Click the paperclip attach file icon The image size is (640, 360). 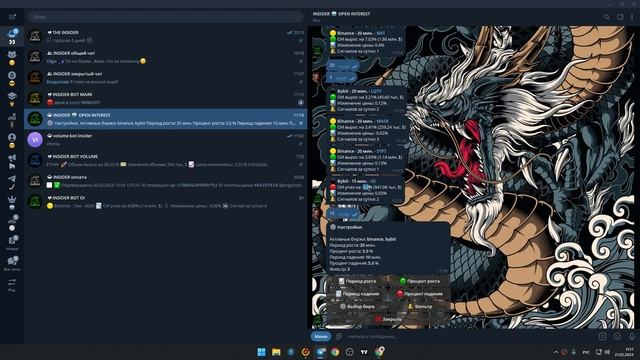[x=338, y=336]
